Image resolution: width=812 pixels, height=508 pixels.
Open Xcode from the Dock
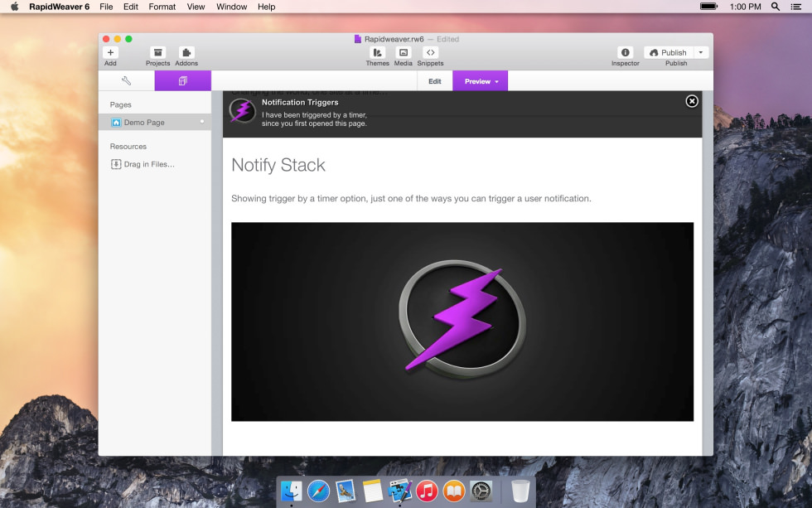(x=399, y=491)
